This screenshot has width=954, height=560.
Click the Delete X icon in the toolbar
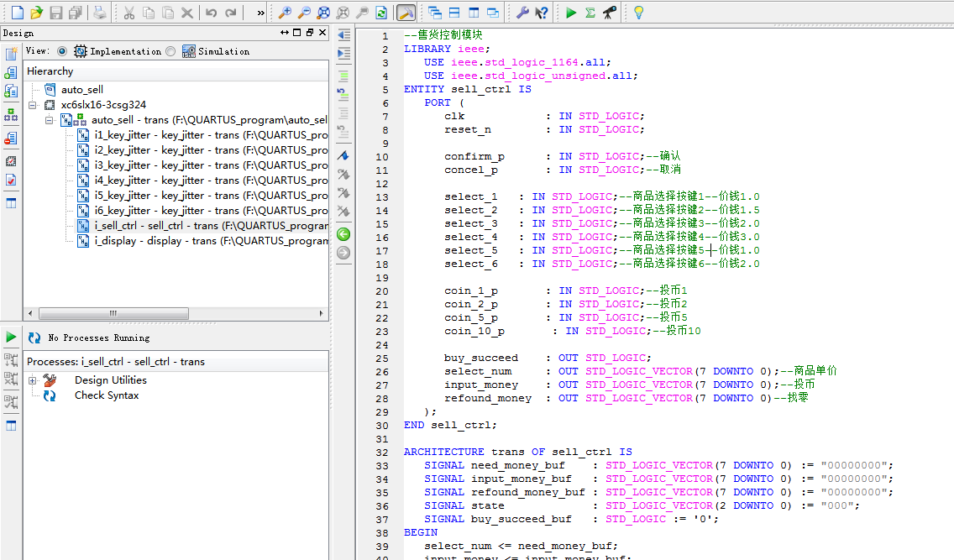click(187, 12)
